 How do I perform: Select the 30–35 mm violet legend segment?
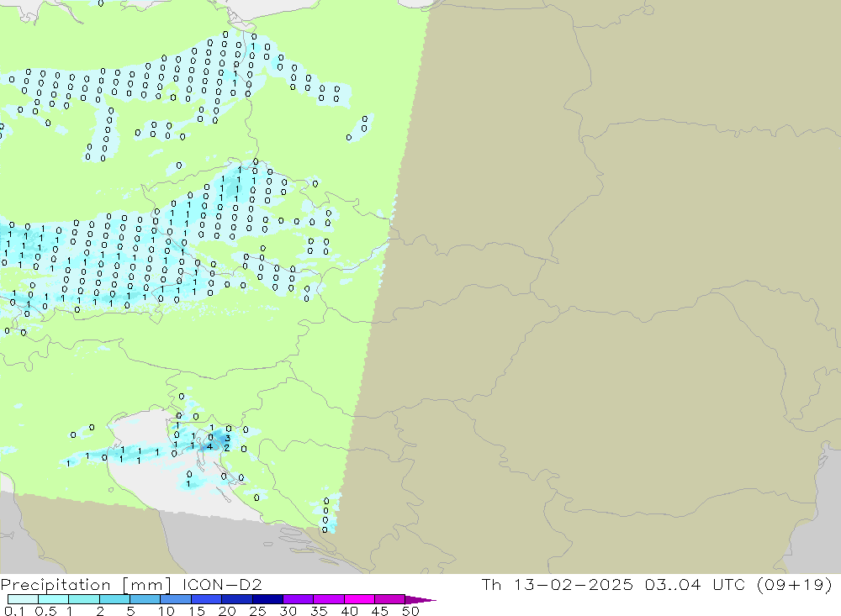click(x=298, y=599)
